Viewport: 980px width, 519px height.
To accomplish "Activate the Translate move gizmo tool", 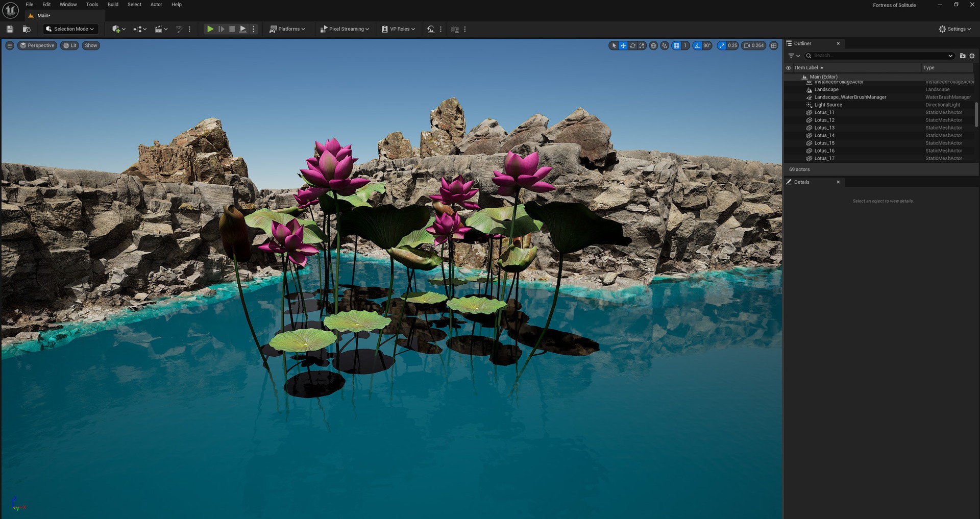I will tap(623, 45).
